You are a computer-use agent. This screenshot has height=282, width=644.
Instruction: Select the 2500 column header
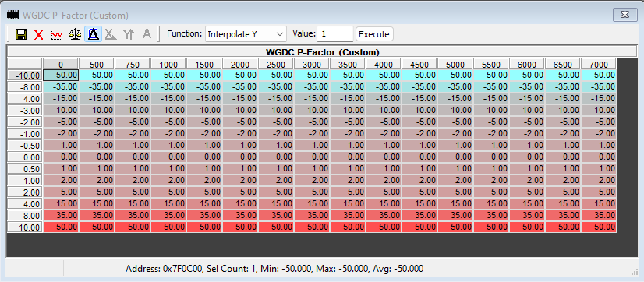(x=275, y=64)
